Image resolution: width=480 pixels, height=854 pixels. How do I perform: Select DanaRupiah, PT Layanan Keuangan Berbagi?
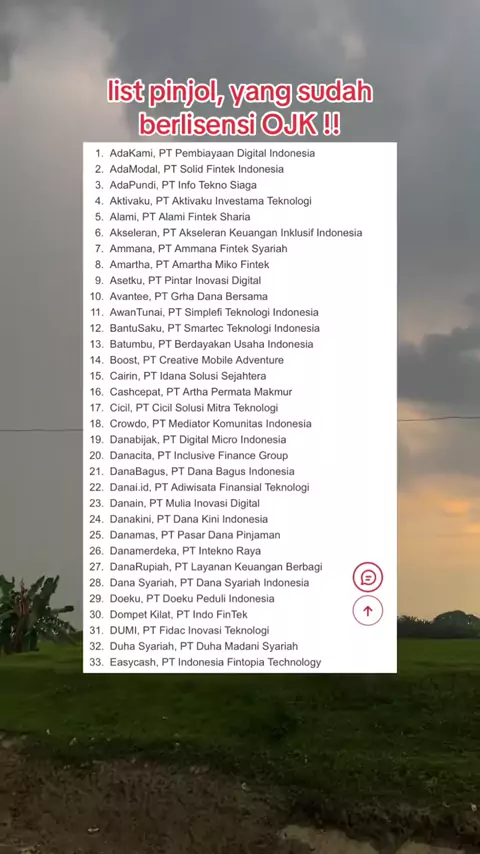(x=216, y=567)
